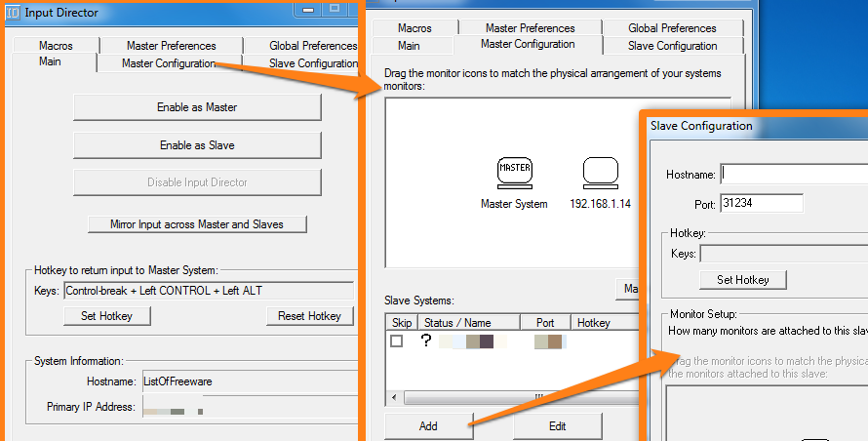Image resolution: width=868 pixels, height=441 pixels.
Task: Minimize the Input Director window
Action: 308,10
